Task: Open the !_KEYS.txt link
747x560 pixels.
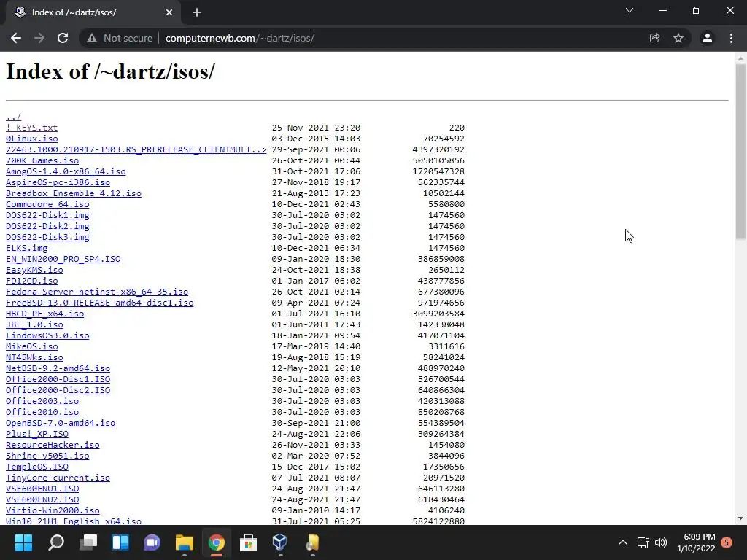Action: click(31, 128)
